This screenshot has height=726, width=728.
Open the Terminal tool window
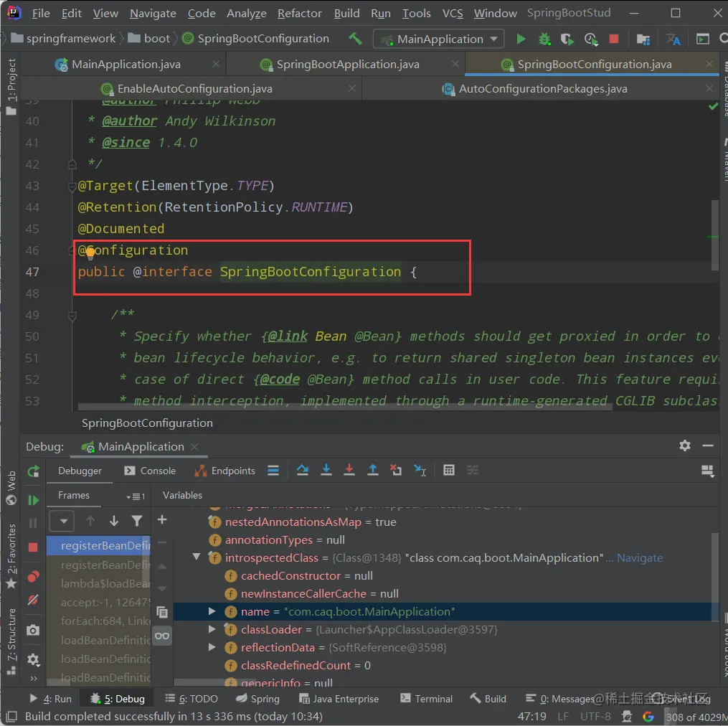(x=426, y=699)
